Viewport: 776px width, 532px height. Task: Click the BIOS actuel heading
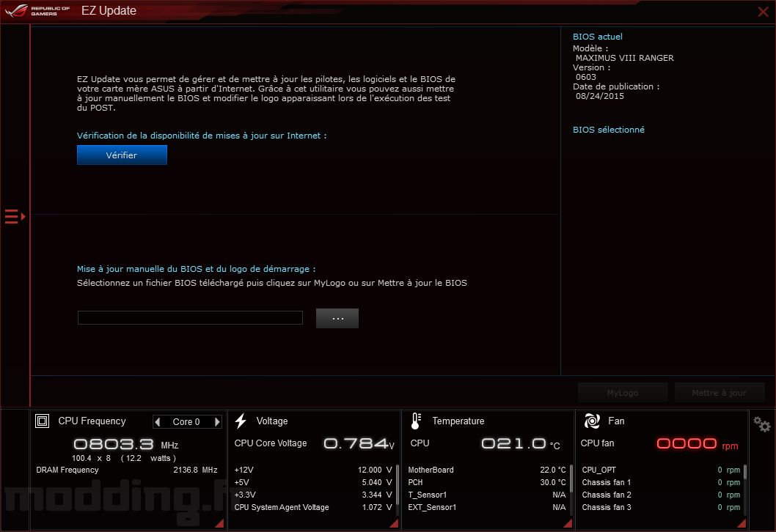click(597, 37)
